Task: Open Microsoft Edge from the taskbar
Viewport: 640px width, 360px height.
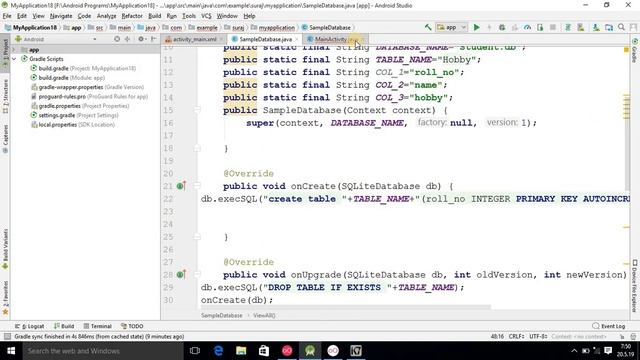Action: pyautogui.click(x=218, y=351)
